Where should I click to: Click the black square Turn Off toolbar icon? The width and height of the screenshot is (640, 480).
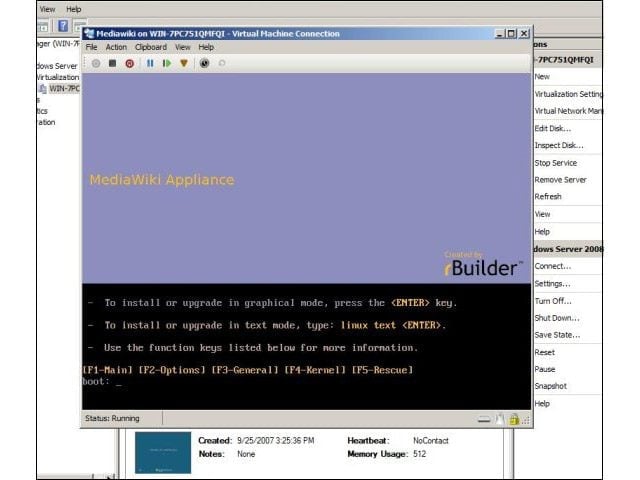(x=113, y=63)
